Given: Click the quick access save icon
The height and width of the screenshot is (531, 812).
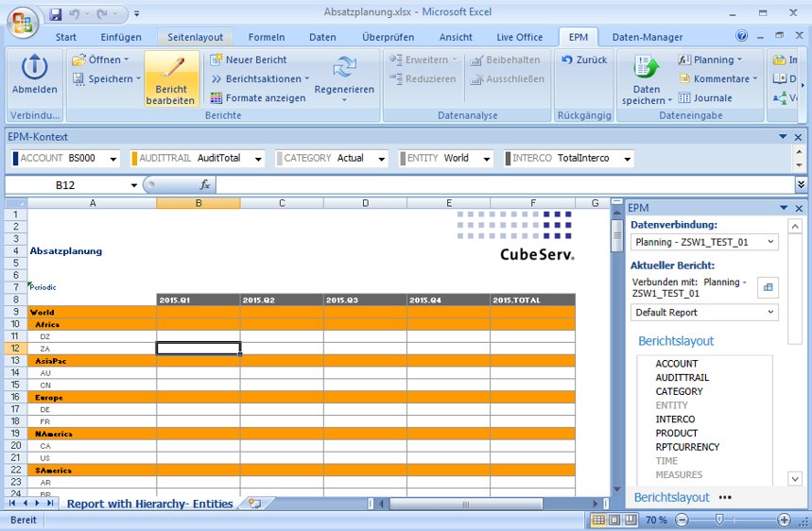Looking at the screenshot, I should pyautogui.click(x=56, y=14).
